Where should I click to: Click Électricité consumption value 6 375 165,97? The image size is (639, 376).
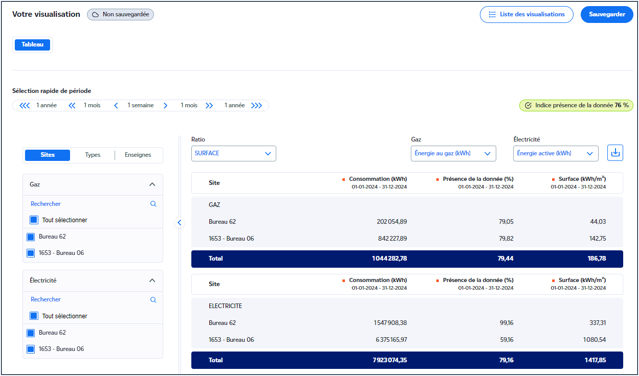pyautogui.click(x=390, y=340)
